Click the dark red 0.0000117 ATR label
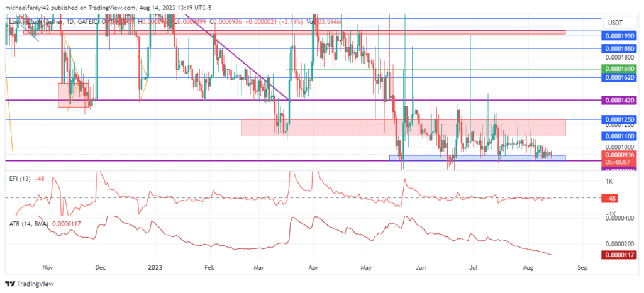Viewport: 644px width, 293px height. click(619, 256)
